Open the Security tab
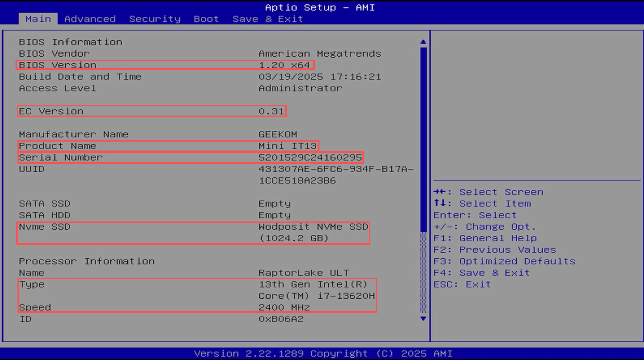 [154, 19]
